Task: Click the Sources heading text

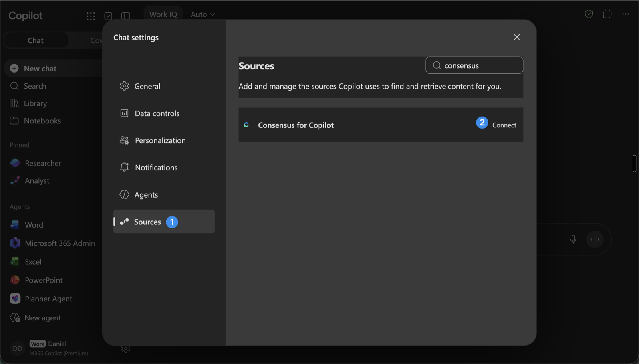Action: click(x=256, y=66)
